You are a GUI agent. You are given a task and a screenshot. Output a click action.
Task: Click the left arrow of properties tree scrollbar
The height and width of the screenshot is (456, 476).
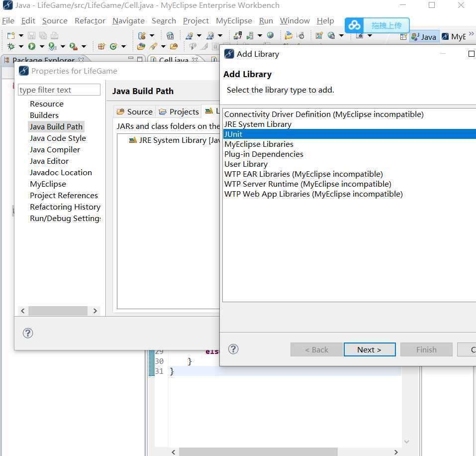(23, 311)
